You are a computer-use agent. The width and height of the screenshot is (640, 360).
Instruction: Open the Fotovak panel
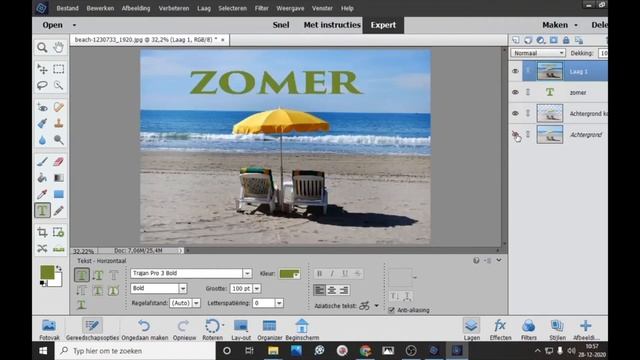tap(49, 330)
